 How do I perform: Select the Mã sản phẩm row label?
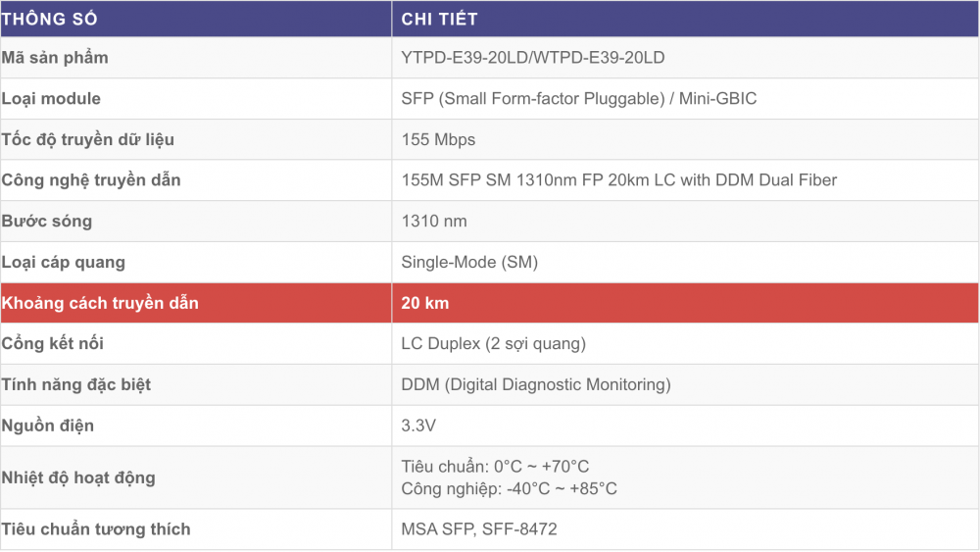pos(54,58)
